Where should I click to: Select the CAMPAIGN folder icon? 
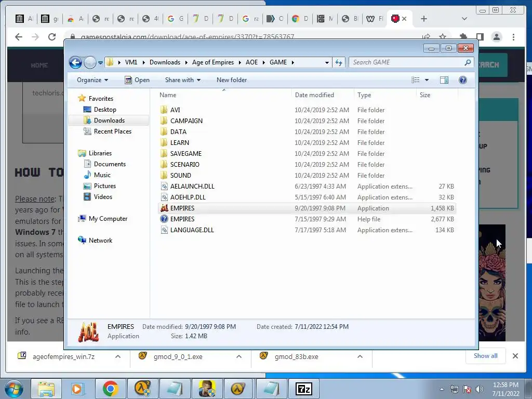point(164,121)
